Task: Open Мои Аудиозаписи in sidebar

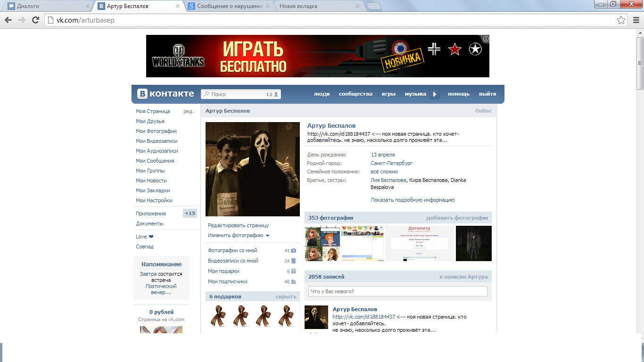Action: pos(157,151)
